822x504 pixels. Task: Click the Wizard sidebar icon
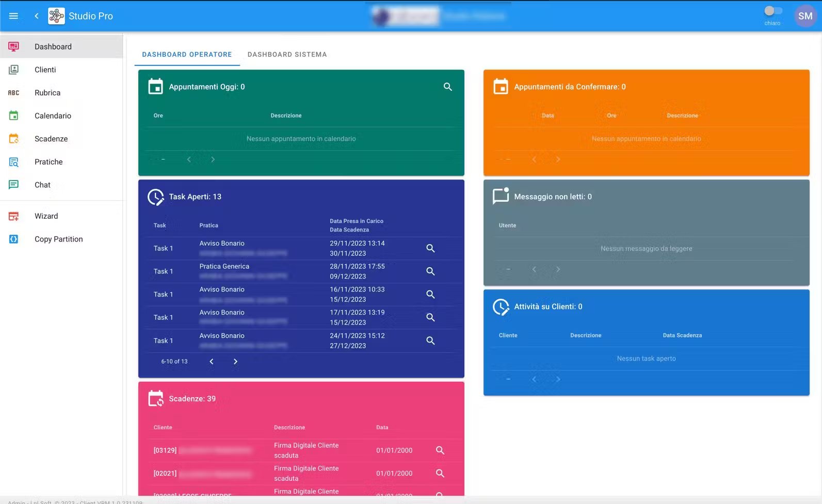tap(14, 216)
